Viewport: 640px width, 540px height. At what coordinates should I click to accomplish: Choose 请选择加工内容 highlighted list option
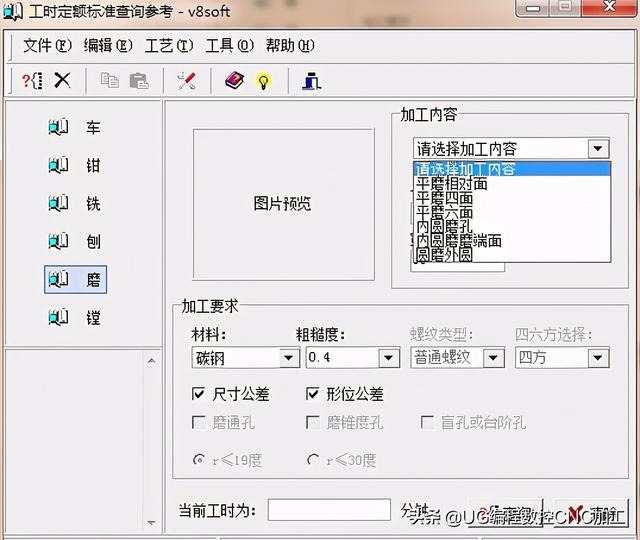(512, 169)
